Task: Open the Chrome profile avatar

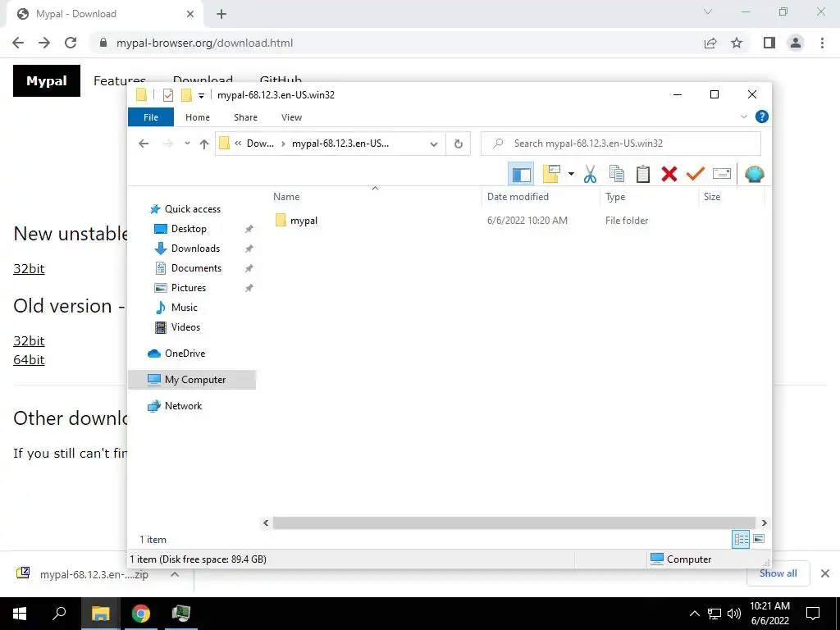Action: click(796, 43)
